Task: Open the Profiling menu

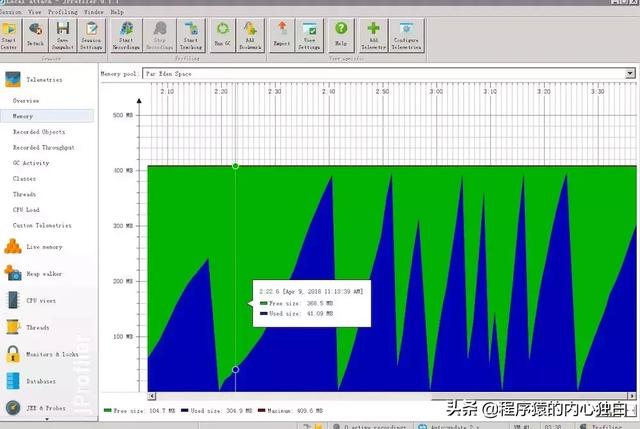Action: [x=63, y=12]
